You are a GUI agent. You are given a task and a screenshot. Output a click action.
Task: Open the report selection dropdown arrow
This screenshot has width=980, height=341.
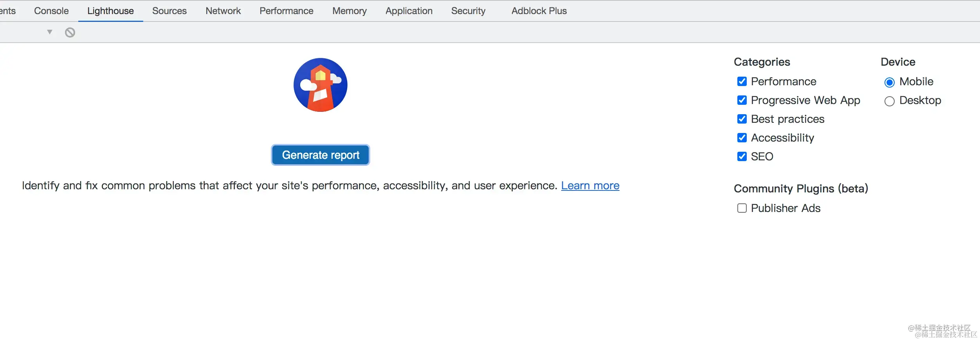click(50, 32)
